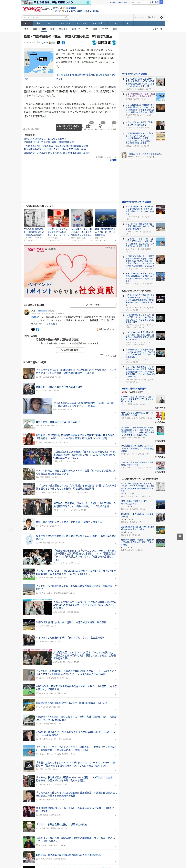Click the web search magnifier at top right
Image resolution: width=186 pixels, height=868 pixels.
(161, 2)
